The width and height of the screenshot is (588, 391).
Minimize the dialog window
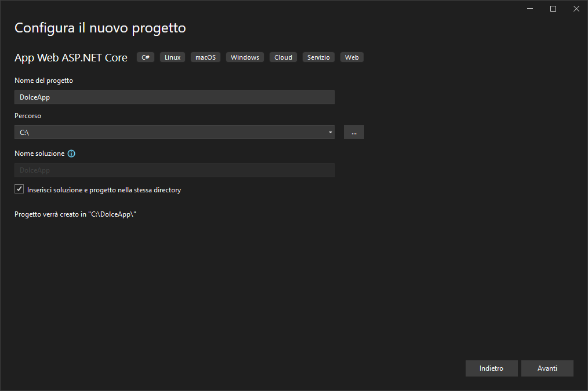click(530, 9)
